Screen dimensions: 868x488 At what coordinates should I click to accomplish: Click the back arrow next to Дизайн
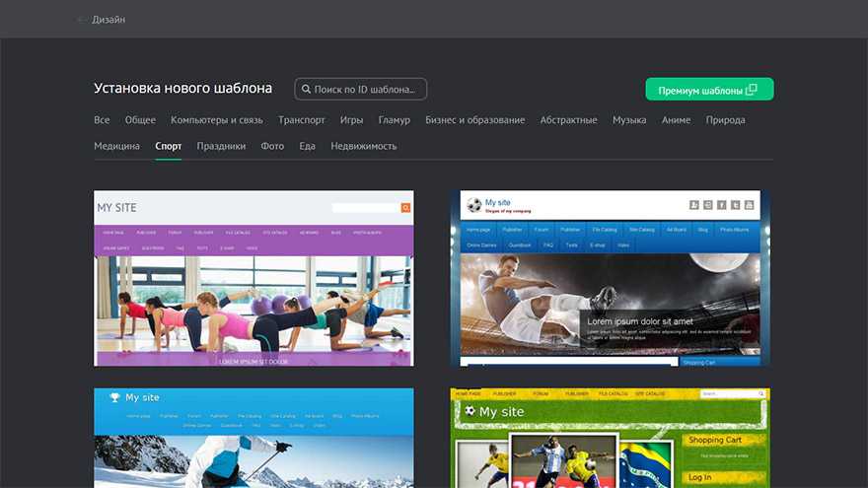pos(81,20)
